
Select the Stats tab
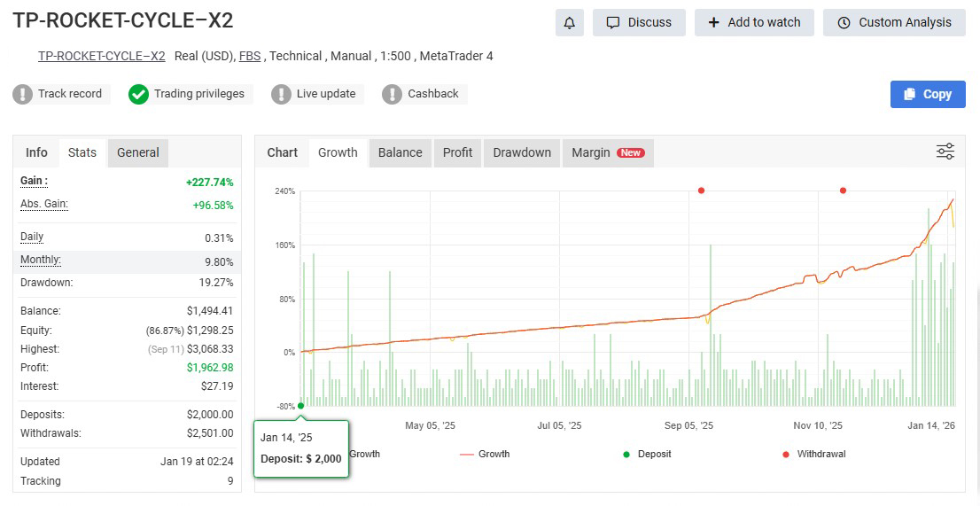(x=82, y=152)
